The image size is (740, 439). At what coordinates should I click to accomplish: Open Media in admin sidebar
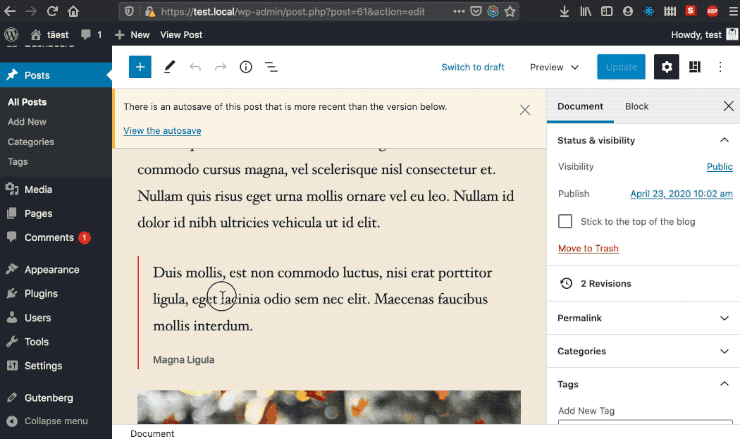coord(56,189)
